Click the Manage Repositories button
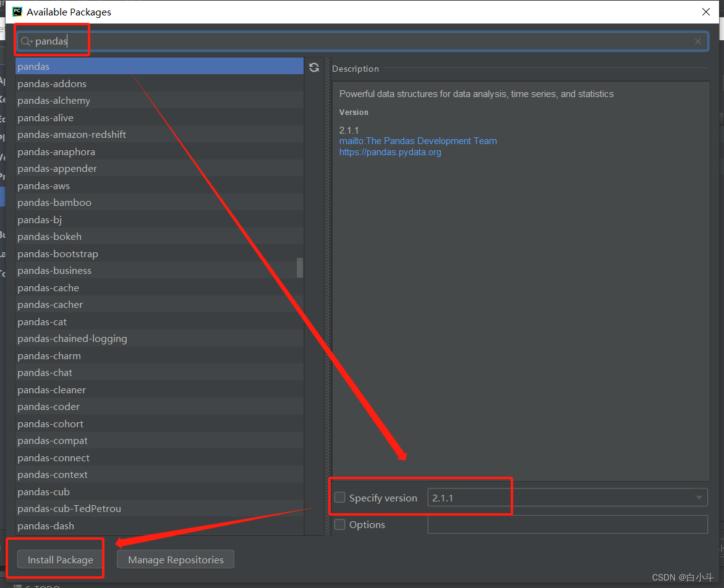 click(x=176, y=560)
